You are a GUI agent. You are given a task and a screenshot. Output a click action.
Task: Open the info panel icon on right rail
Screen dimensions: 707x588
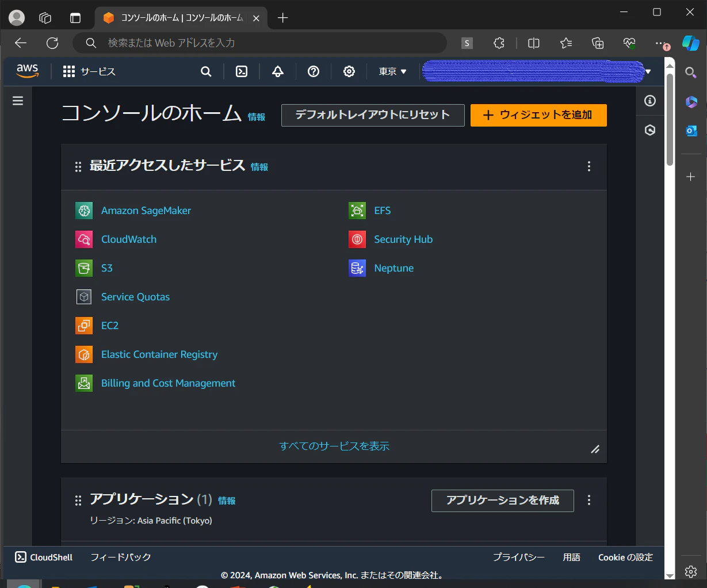click(x=650, y=101)
